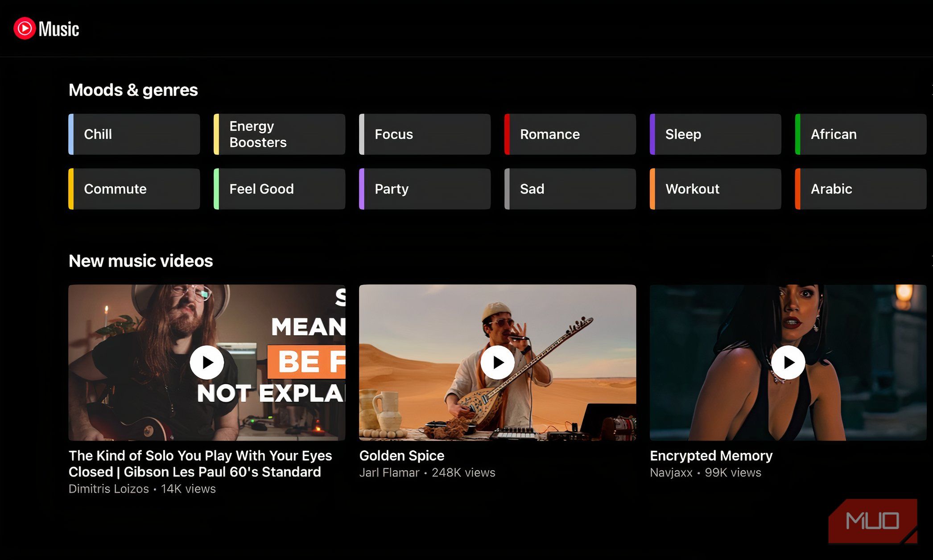Browse the African genre
Viewport: 933px width, 560px height.
861,134
